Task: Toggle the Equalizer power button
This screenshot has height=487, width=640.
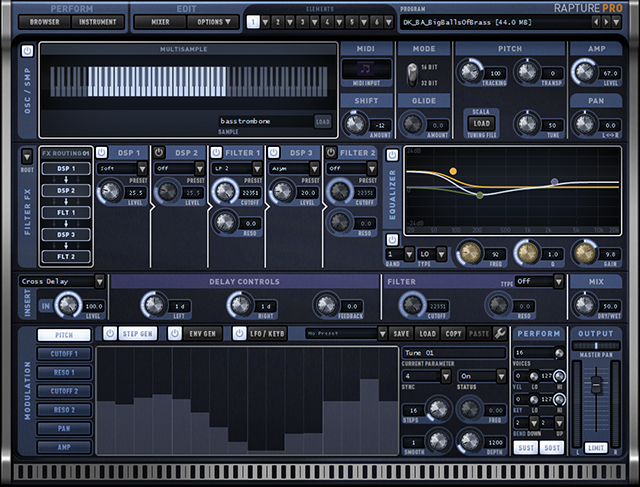Action: point(392,154)
